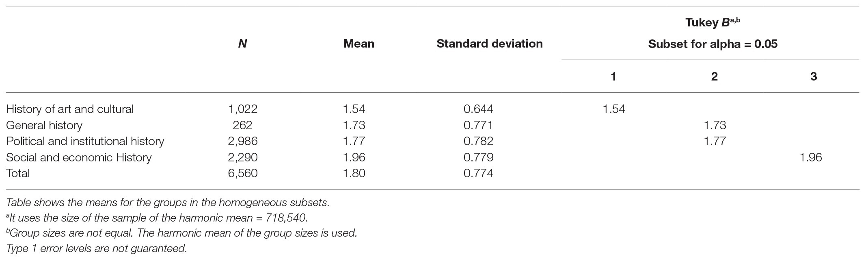Screen dimensions: 868x261
Task: Select 'Social and economic History' row label
Action: click(x=79, y=157)
